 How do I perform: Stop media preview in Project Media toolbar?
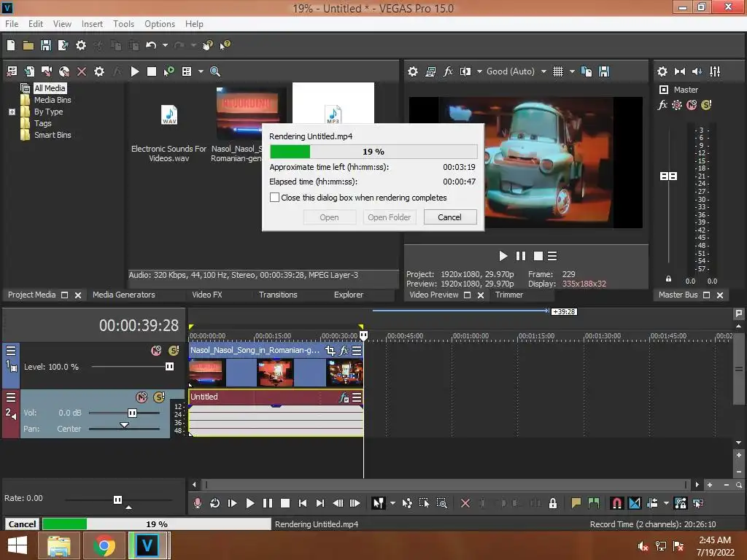click(152, 71)
